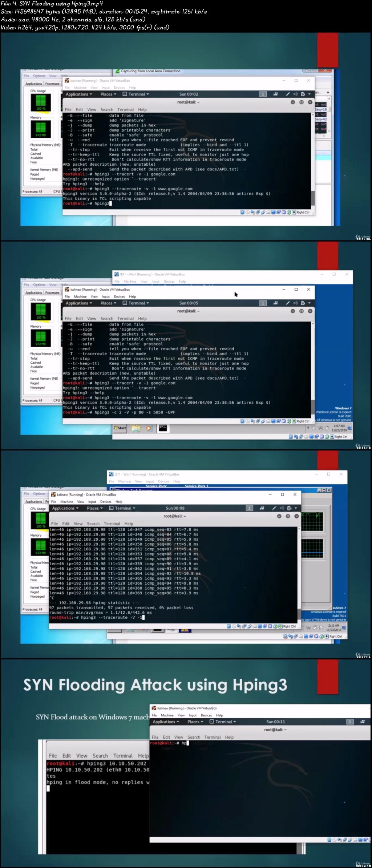Open Windows Explorer folder icon on Win7 taskbar

(136, 428)
